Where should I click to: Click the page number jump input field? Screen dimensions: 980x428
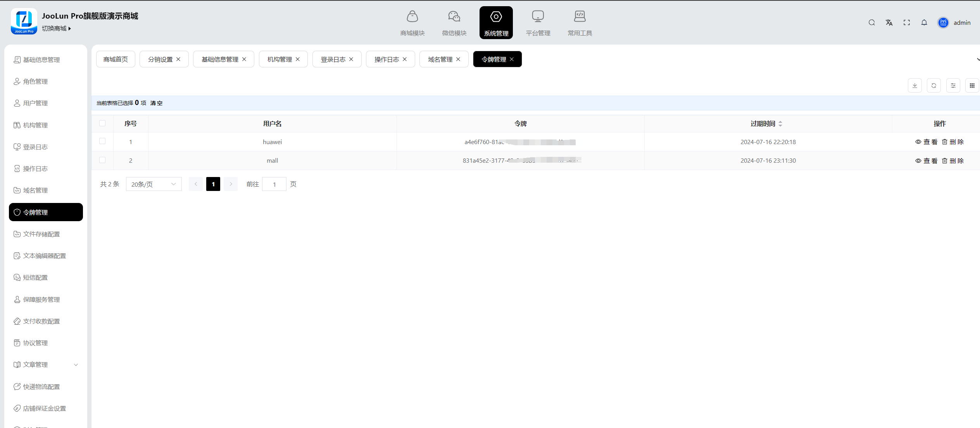[x=274, y=184]
